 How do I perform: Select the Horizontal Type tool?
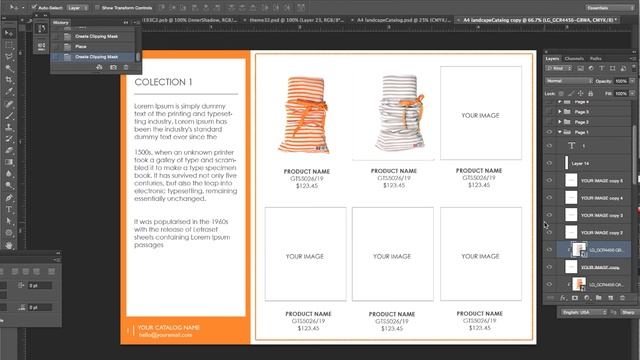click(x=9, y=210)
